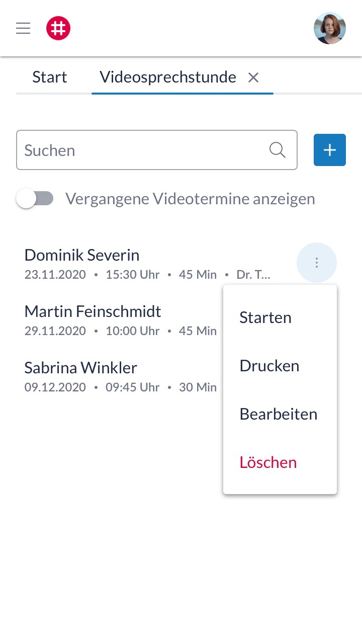
Task: Open the hamburger navigation menu
Action: click(x=23, y=28)
